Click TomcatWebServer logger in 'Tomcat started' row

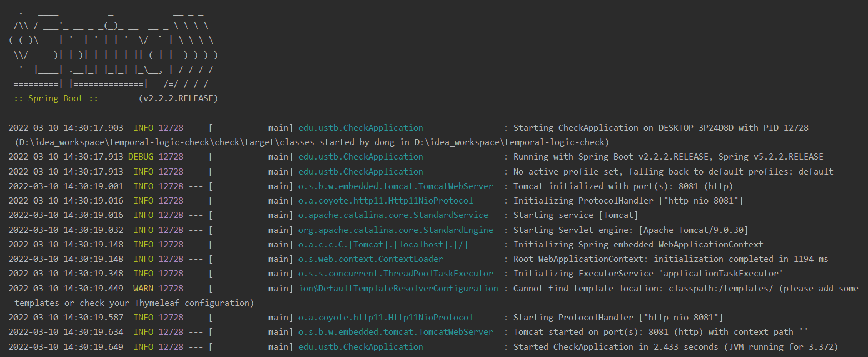point(396,332)
